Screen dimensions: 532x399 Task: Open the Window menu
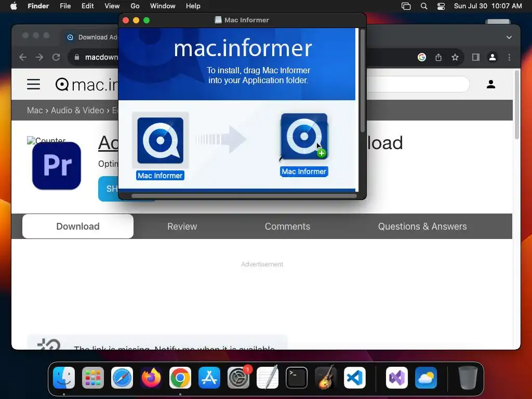(x=163, y=6)
